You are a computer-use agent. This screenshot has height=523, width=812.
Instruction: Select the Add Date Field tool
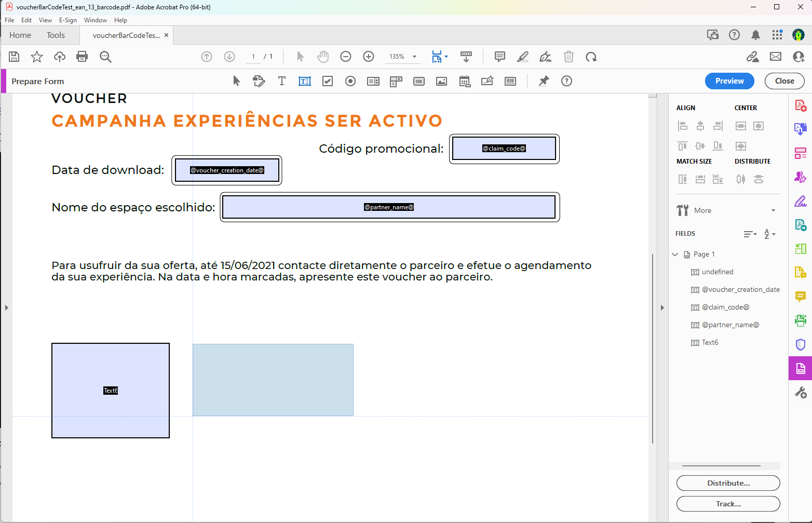[465, 81]
